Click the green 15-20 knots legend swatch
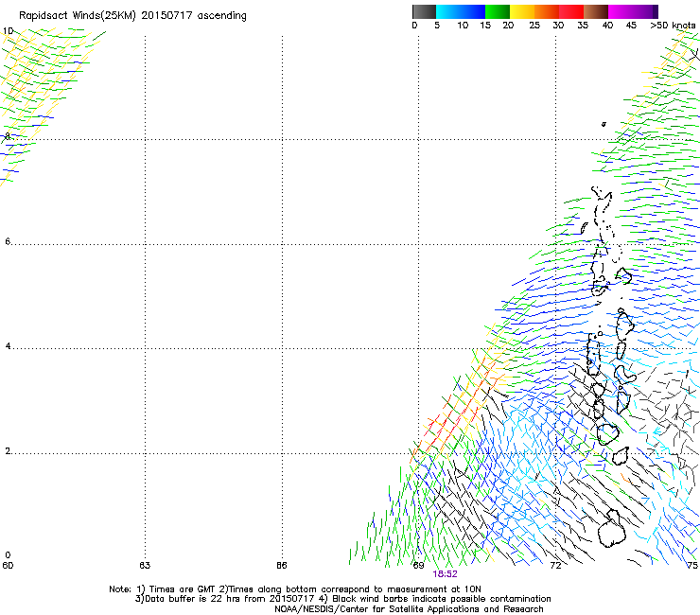 498,11
